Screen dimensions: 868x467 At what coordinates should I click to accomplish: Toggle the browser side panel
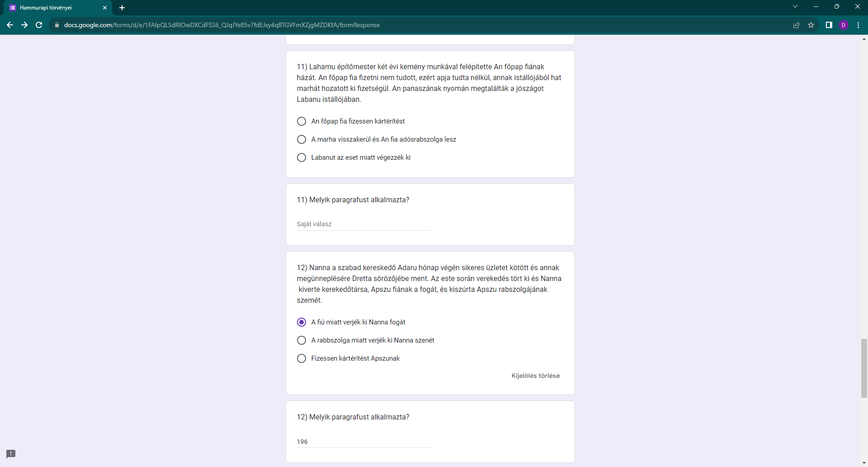click(829, 25)
